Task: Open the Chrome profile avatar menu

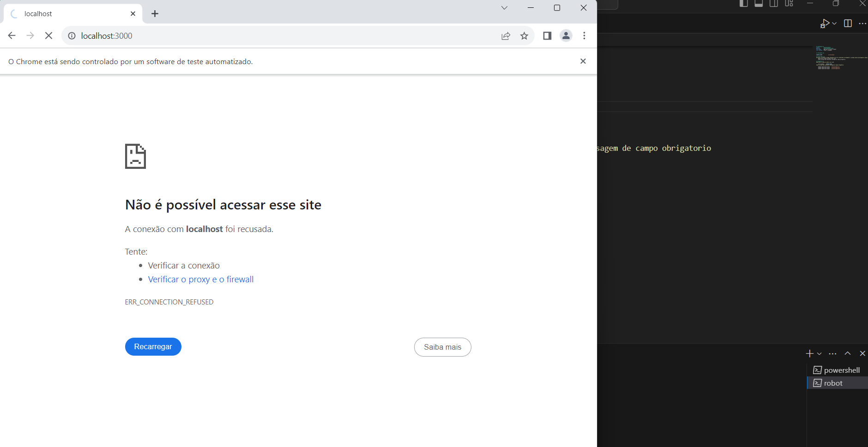Action: 566,36
